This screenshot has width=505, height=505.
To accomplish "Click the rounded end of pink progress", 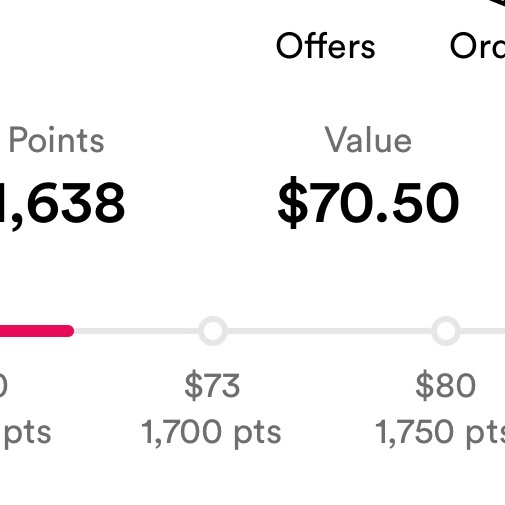I will click(68, 331).
